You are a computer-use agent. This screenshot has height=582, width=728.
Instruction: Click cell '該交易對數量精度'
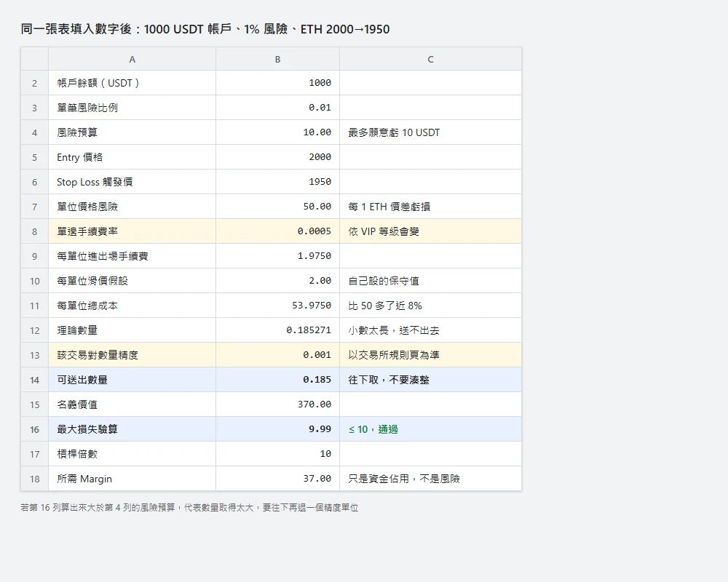[x=132, y=355]
